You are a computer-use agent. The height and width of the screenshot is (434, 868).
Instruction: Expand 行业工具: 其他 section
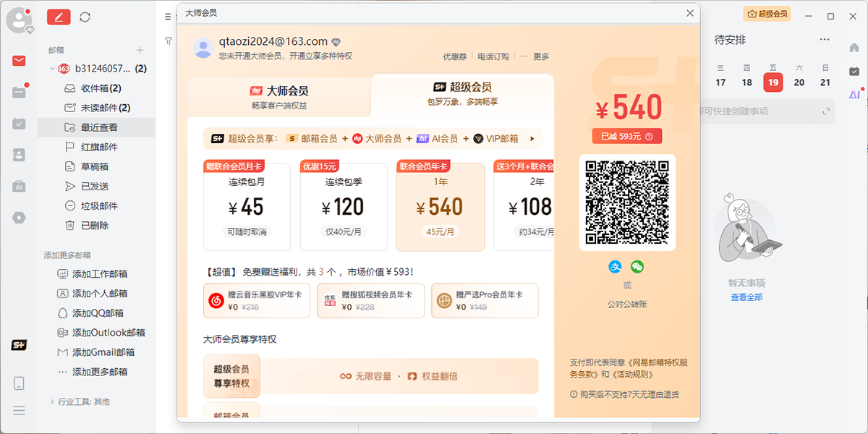(52, 401)
